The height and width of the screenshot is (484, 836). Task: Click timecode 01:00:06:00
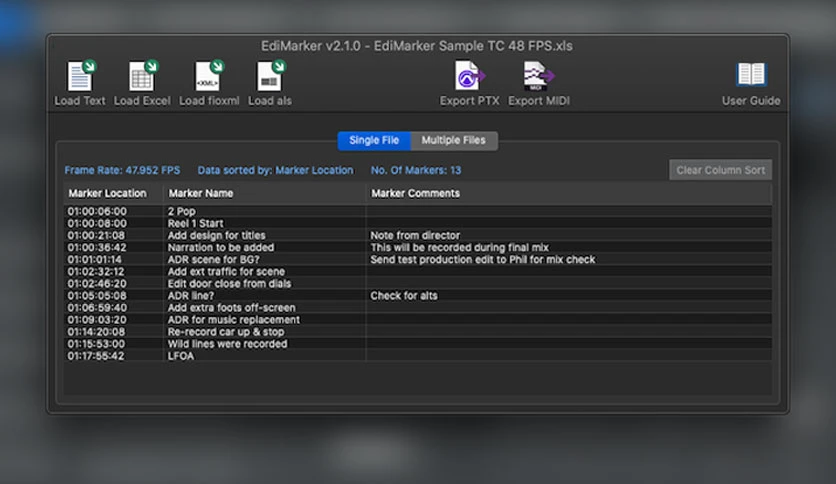point(97,211)
